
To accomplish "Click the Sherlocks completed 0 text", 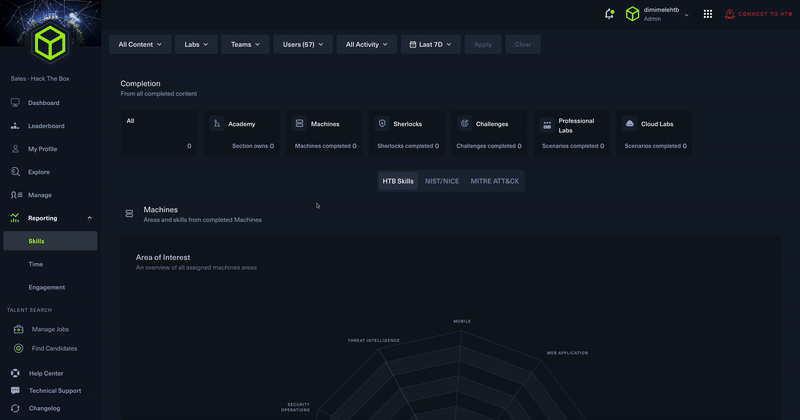I will (x=408, y=146).
